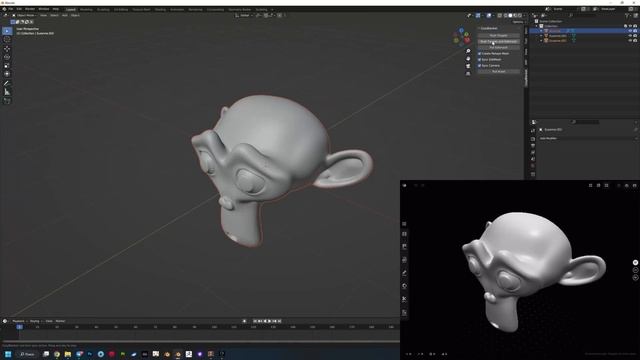Click the blue Z axis gizmo
640x360 pixels.
(462, 30)
